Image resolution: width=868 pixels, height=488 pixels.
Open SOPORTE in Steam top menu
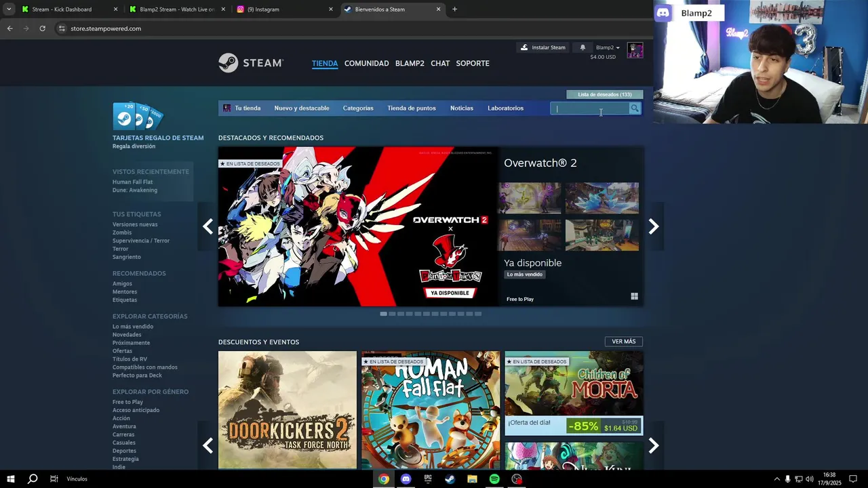(x=473, y=63)
